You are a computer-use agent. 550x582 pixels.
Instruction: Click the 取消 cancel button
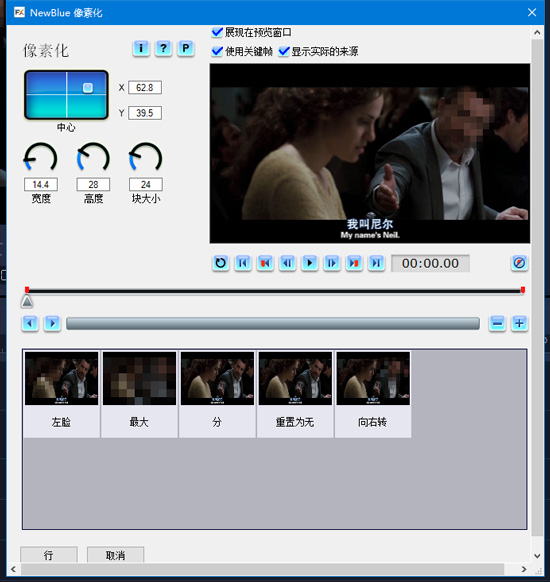[115, 555]
